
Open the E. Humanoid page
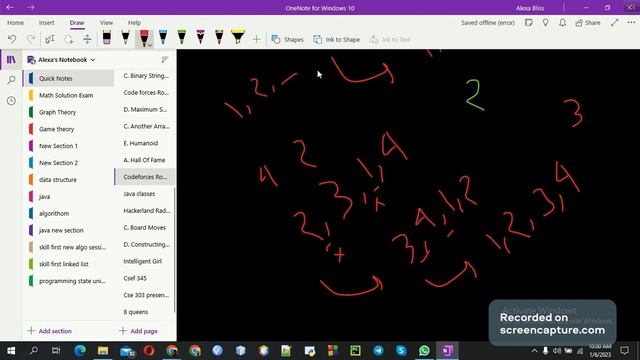pos(145,143)
